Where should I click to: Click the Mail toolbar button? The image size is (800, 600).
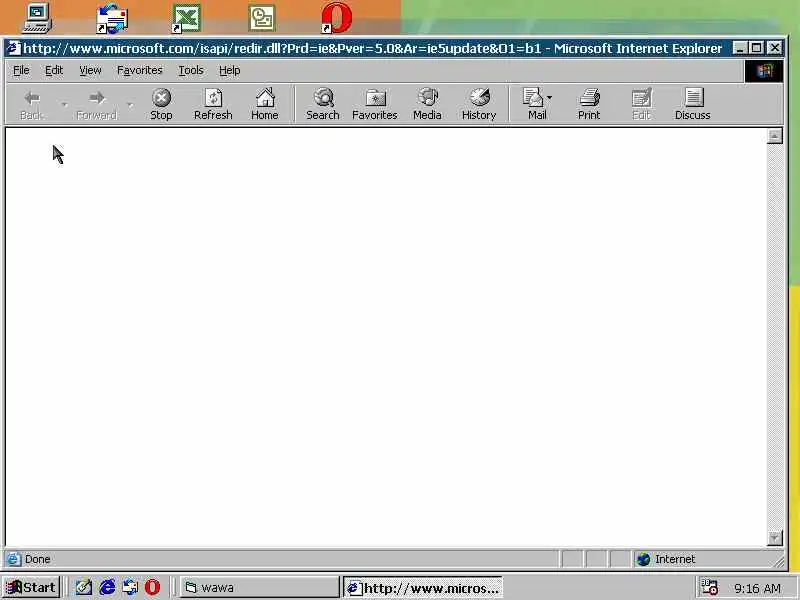coord(534,105)
